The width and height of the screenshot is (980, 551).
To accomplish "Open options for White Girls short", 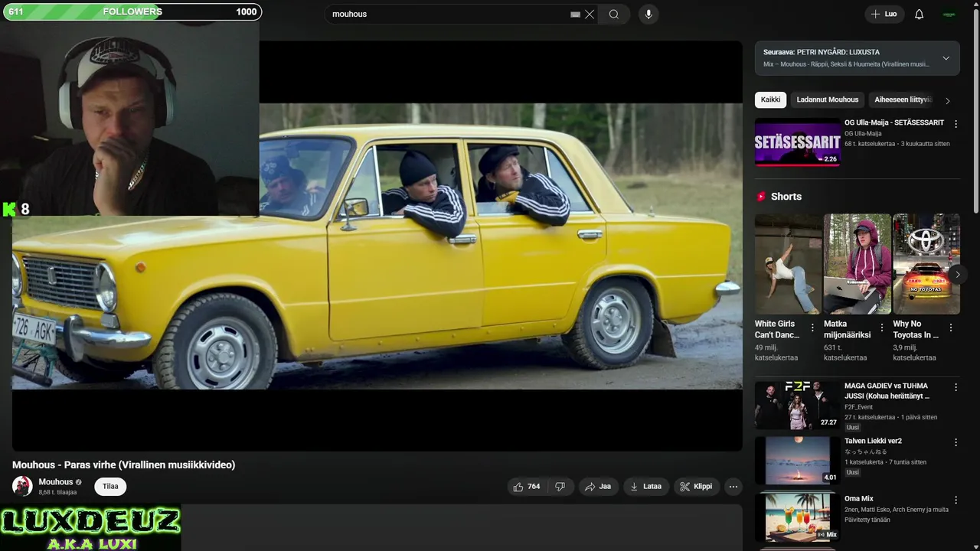I will pyautogui.click(x=812, y=328).
